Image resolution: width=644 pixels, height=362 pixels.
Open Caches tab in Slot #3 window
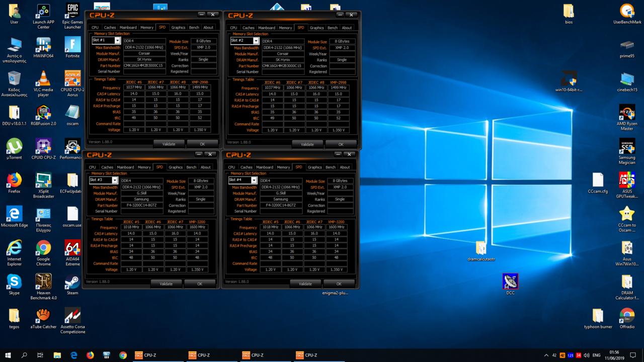click(107, 167)
